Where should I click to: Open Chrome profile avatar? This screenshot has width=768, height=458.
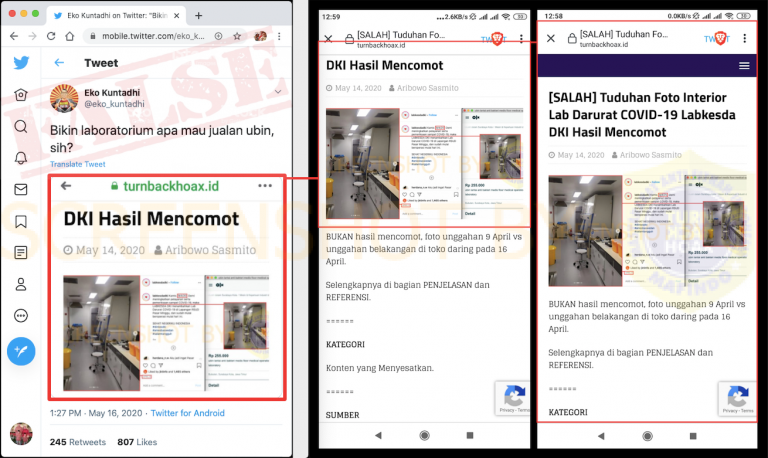coord(260,36)
